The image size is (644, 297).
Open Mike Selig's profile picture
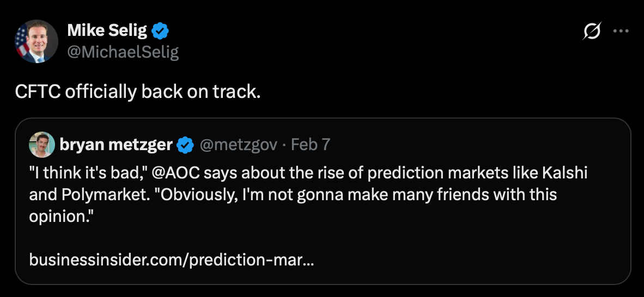click(x=37, y=41)
